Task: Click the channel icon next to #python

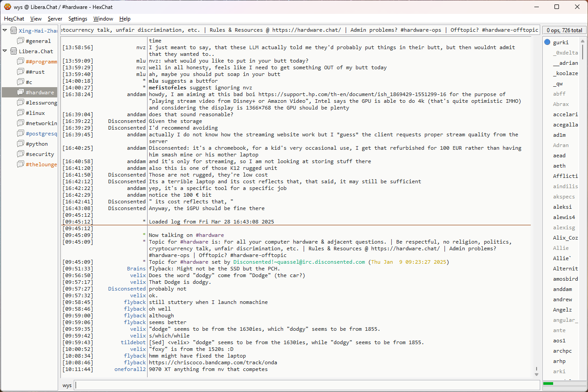Action: click(x=21, y=144)
